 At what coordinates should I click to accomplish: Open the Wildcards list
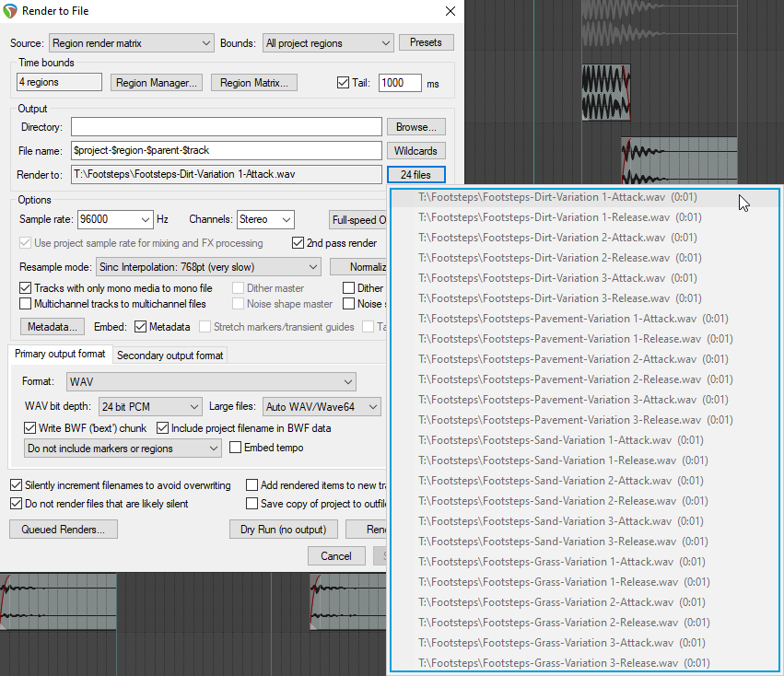(415, 150)
